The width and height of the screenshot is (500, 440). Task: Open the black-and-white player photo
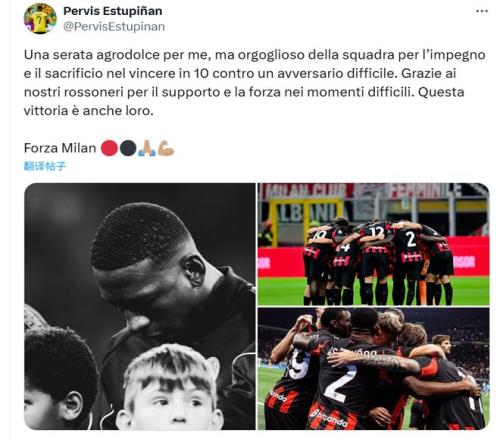click(140, 306)
